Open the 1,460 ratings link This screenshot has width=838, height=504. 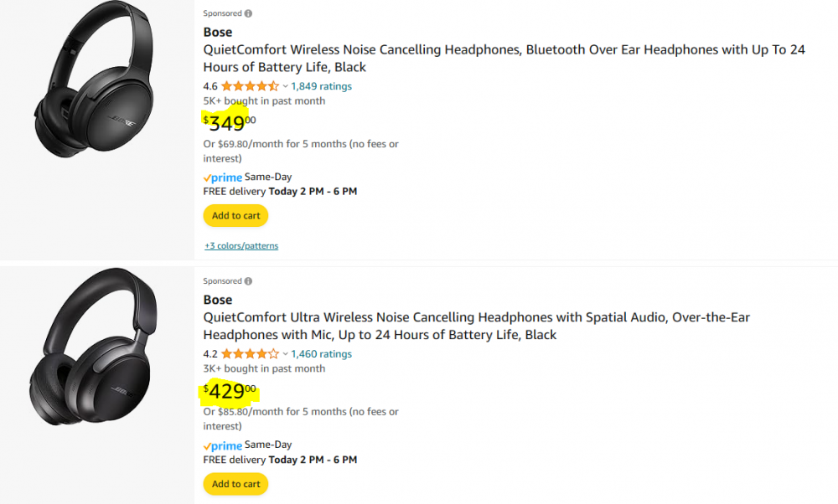click(321, 354)
